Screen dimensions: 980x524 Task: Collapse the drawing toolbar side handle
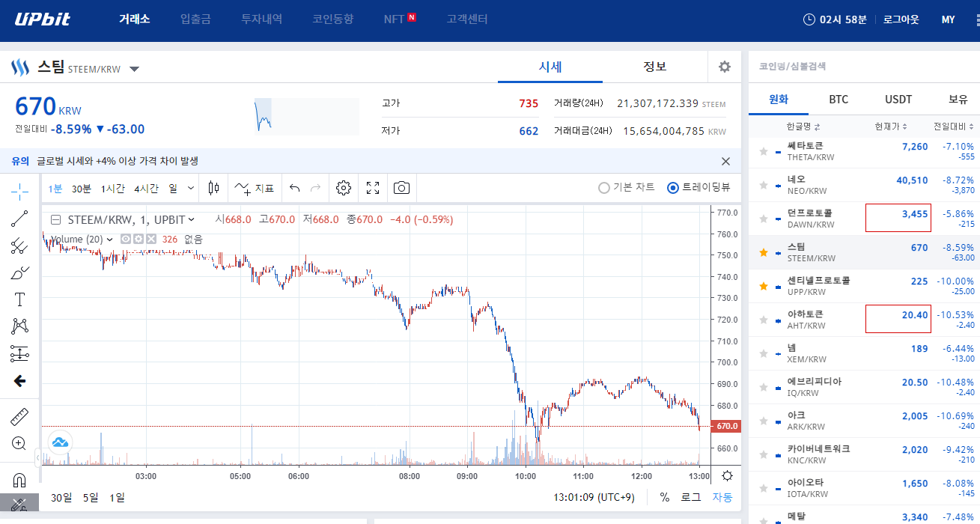[37, 457]
